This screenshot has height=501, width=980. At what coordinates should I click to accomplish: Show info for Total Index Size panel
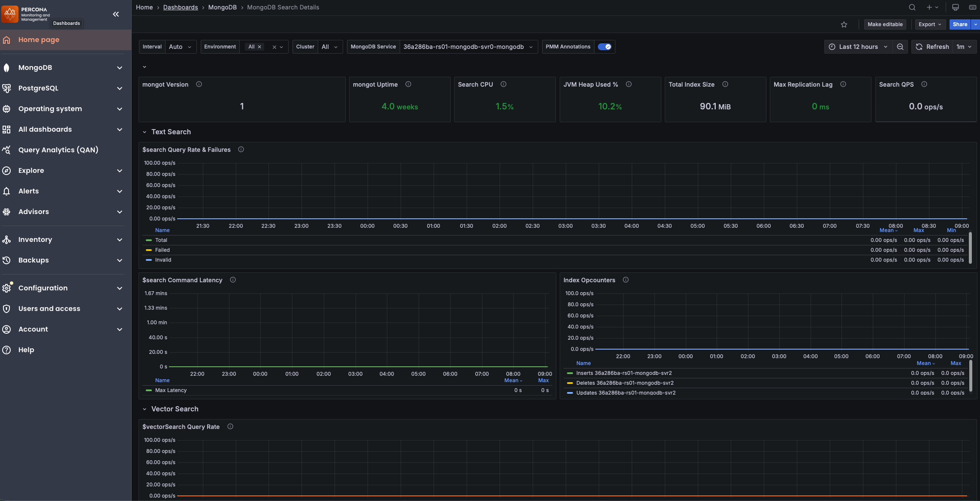725,85
